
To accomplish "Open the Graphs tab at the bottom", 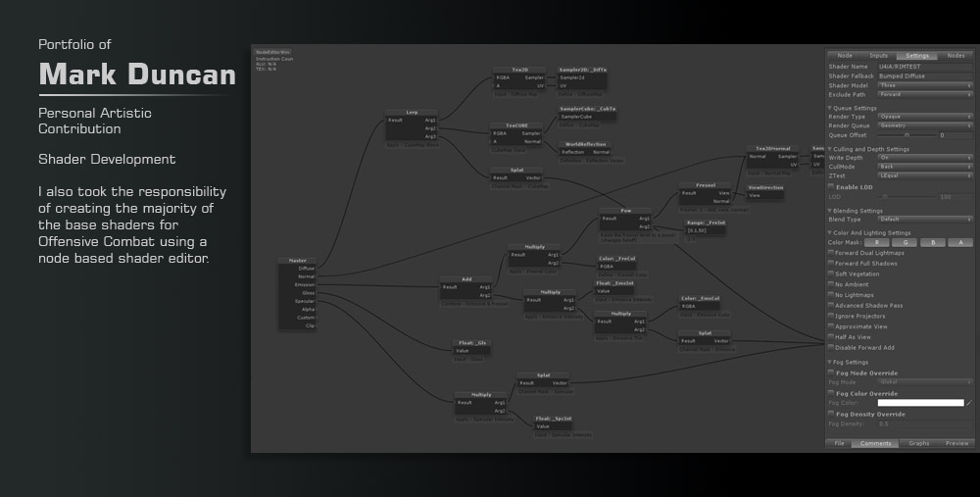I will click(919, 443).
